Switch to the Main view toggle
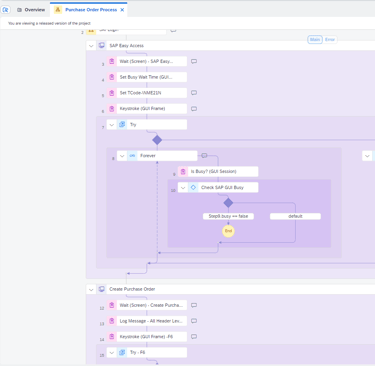375x366 pixels. (315, 39)
